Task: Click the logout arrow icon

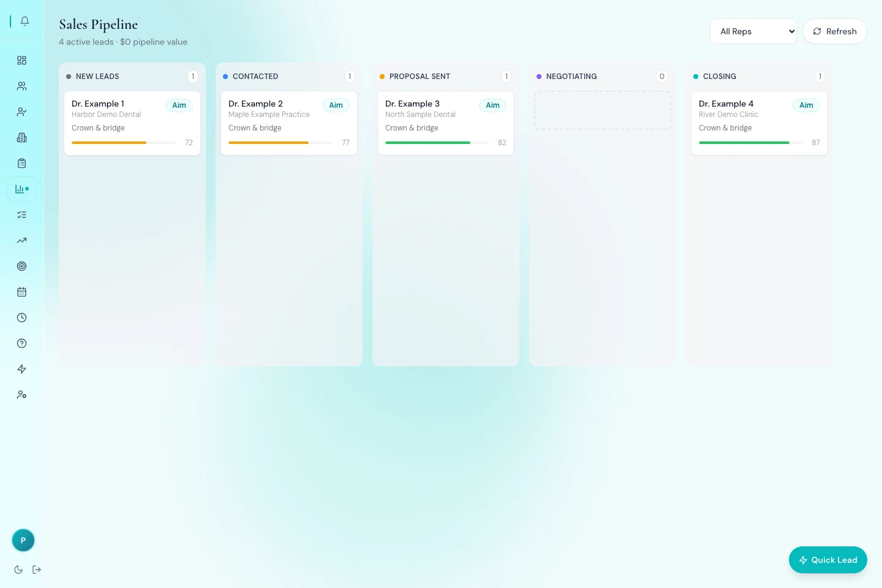Action: pyautogui.click(x=37, y=570)
